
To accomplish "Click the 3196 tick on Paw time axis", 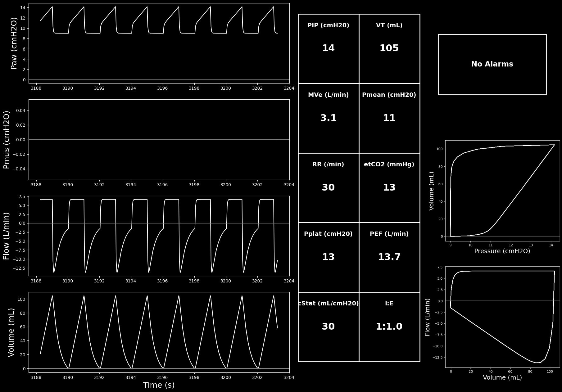I will click(162, 88).
